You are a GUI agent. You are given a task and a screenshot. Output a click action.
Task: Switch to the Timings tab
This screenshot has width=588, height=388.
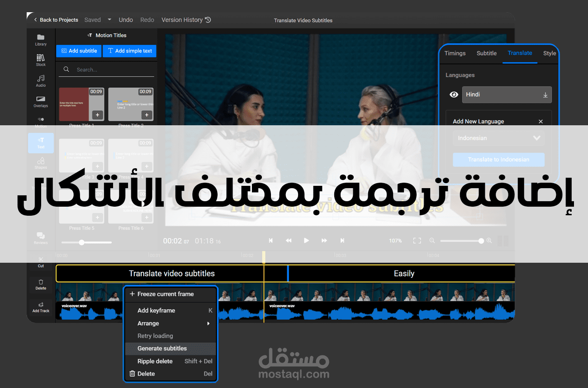[455, 53]
